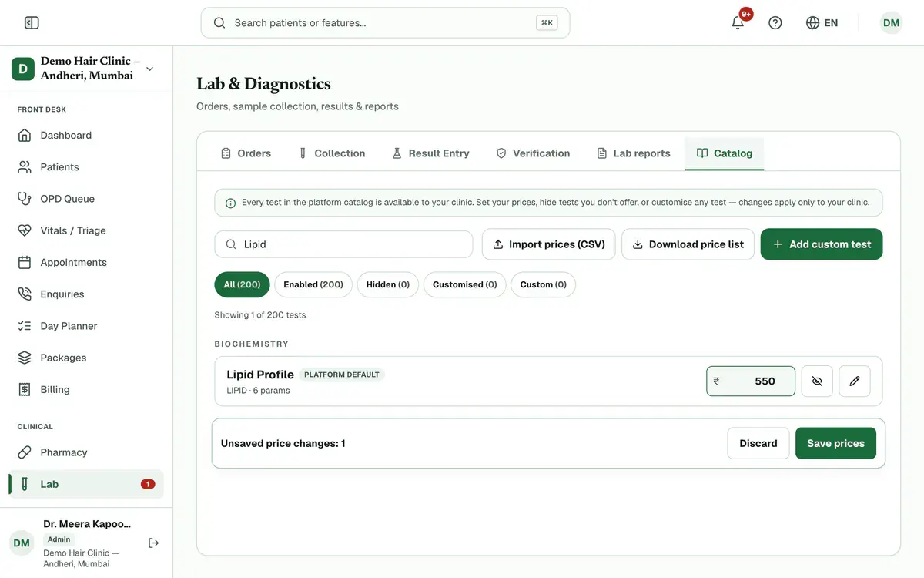924x578 pixels.
Task: Open the notifications bell
Action: (738, 23)
